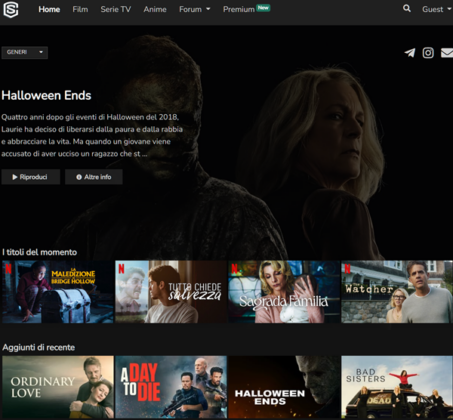The image size is (453, 420).
Task: Expand the GENERI dropdown
Action: (x=25, y=52)
